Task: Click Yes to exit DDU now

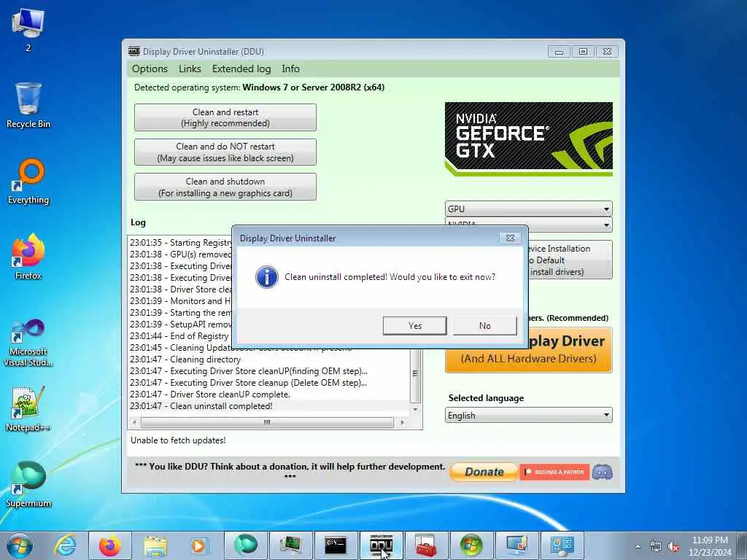Action: click(414, 326)
